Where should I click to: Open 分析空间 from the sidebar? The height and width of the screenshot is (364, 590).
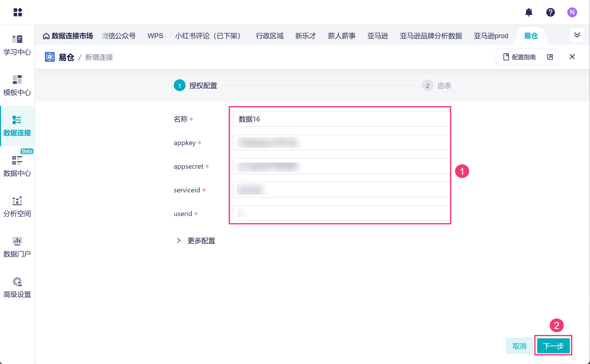tap(17, 207)
